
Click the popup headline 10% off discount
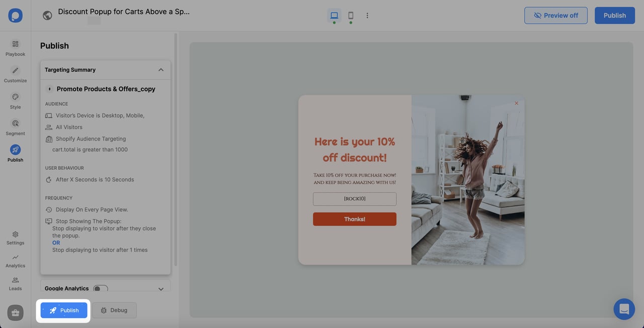pos(355,150)
